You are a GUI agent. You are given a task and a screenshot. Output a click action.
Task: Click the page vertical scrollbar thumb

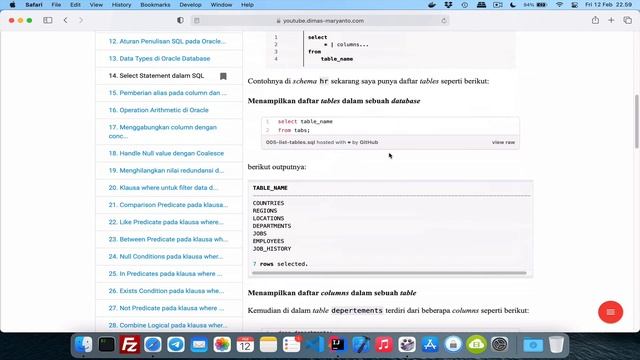coord(637,121)
